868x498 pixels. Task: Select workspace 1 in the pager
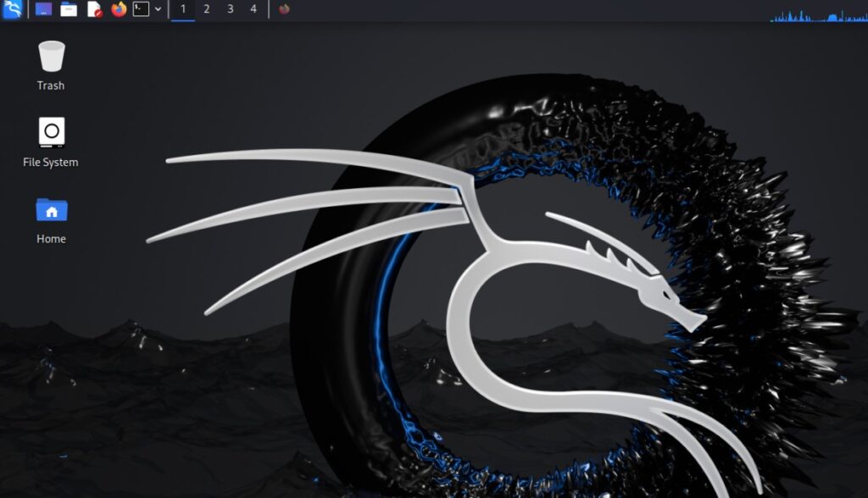pyautogui.click(x=183, y=11)
